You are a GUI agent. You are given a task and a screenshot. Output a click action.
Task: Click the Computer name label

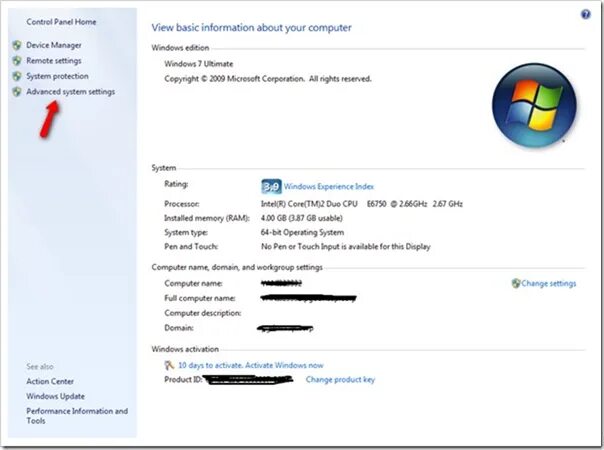(193, 284)
